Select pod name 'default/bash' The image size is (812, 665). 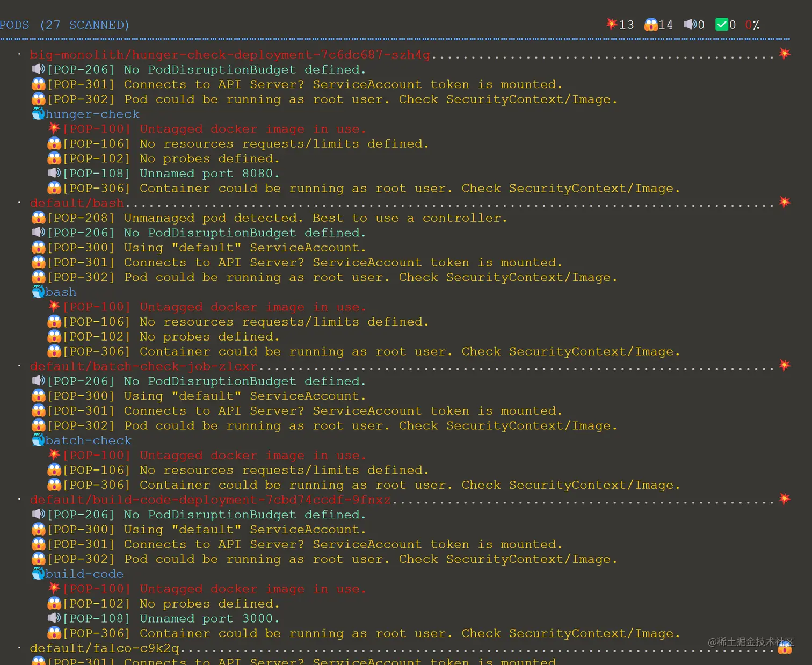[x=77, y=203]
